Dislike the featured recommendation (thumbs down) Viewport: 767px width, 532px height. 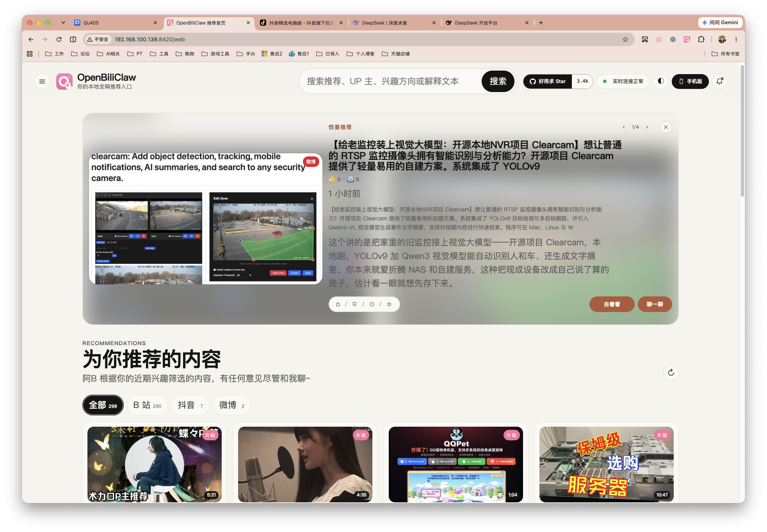click(x=354, y=304)
